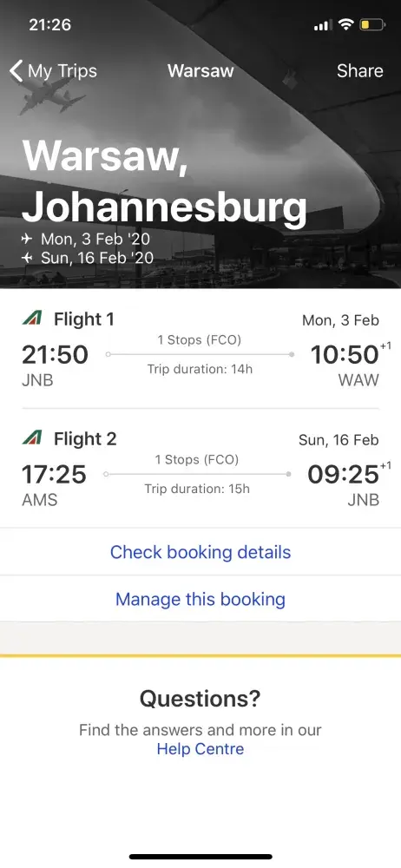
Task: Tap the Warsaw, Johannesburg trip heading
Action: 165,181
